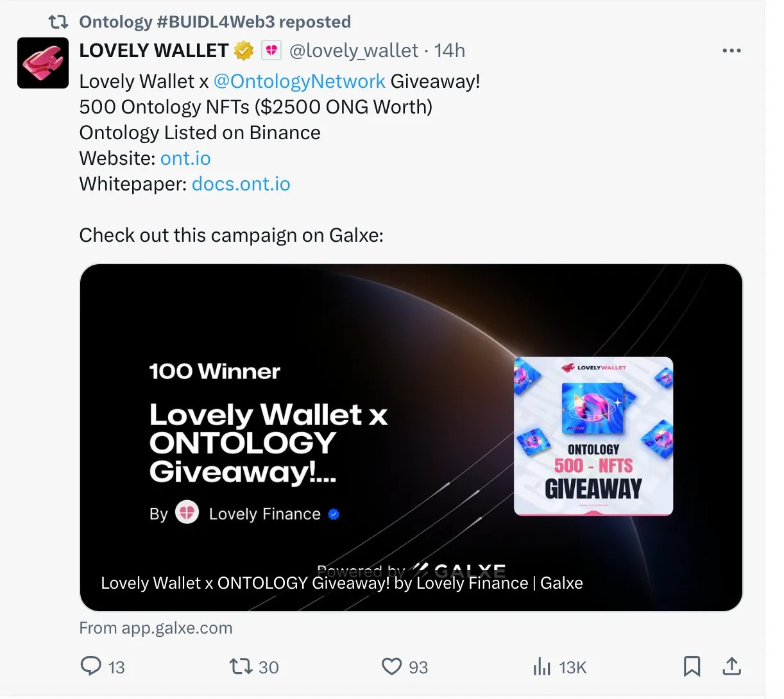The image size is (784, 699).
Task: Repost this tweet via retweet icon
Action: (x=241, y=666)
